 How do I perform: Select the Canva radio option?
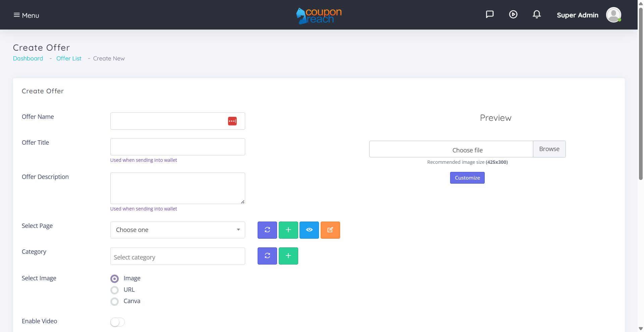115,301
